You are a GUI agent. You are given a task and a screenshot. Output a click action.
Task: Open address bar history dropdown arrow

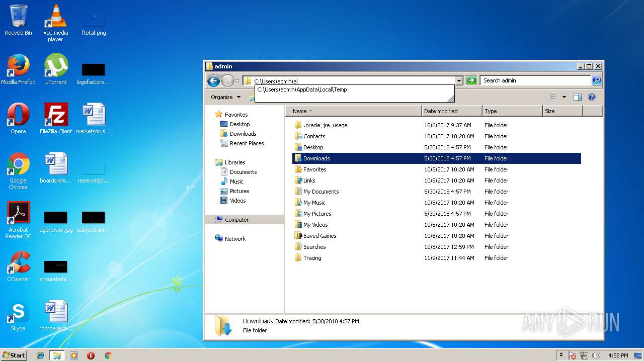click(459, 80)
